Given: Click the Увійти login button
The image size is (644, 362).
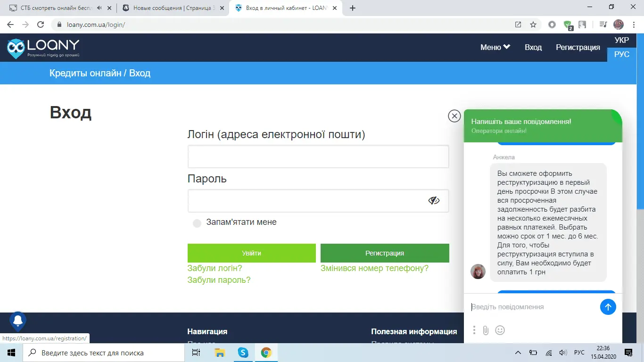Looking at the screenshot, I should point(252,253).
